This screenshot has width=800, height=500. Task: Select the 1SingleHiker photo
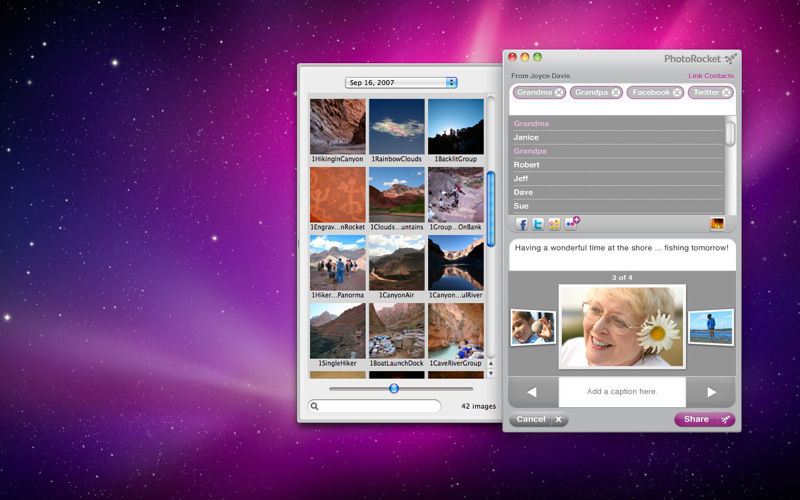[x=338, y=331]
